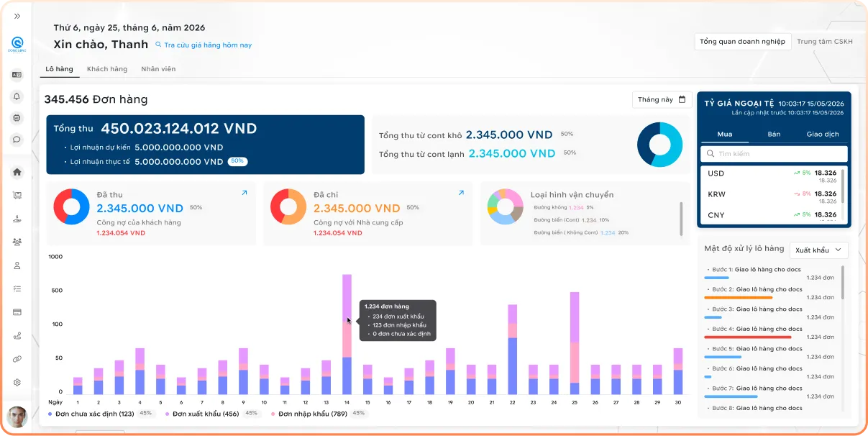Select the CNY currency row
Viewport: 868px width, 436px height.
772,215
